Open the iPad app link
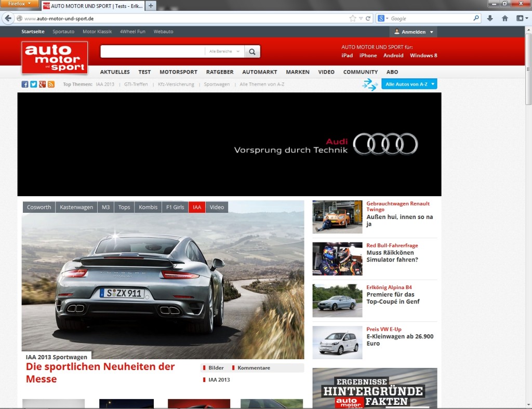 [x=347, y=55]
